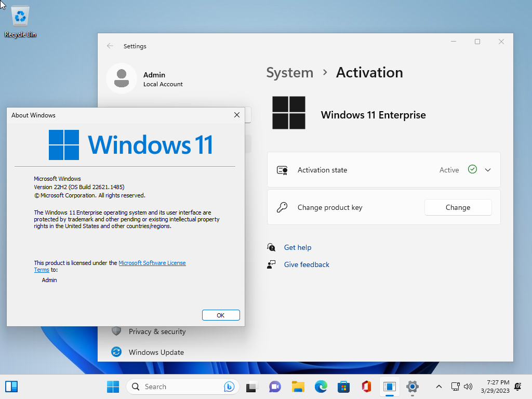The height and width of the screenshot is (399, 532).
Task: Open the Give feedback link
Action: point(307,264)
